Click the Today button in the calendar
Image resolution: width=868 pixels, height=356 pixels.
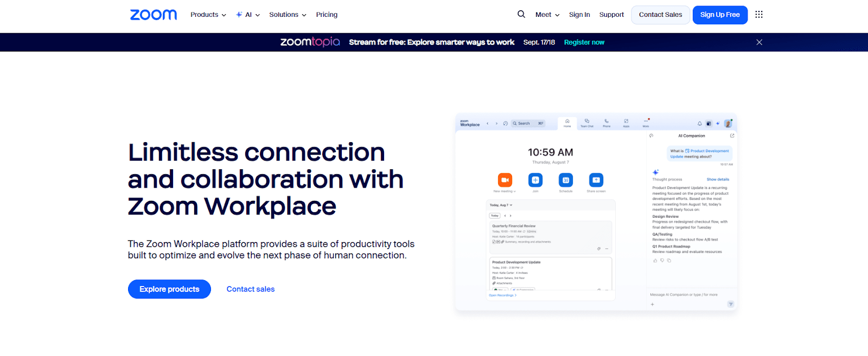495,215
